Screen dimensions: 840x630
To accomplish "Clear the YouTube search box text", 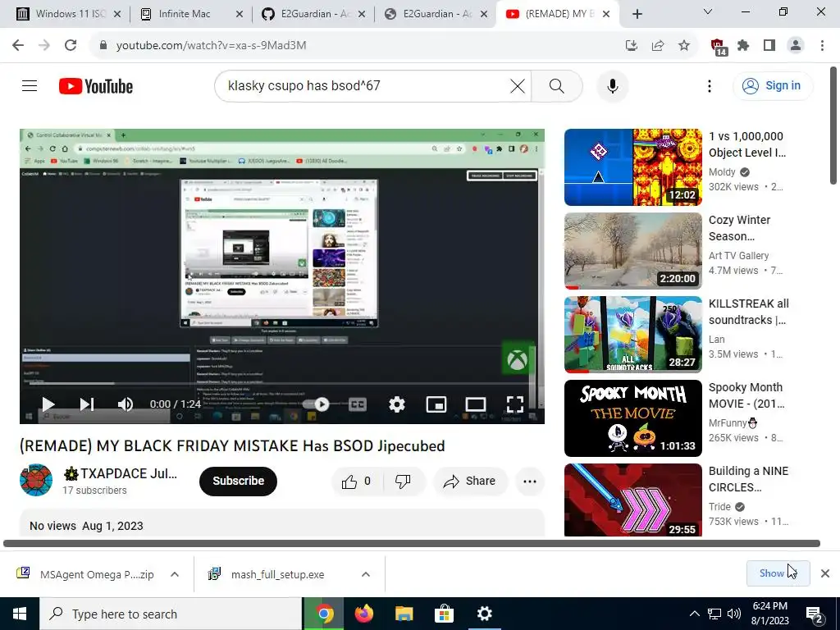I will coord(518,85).
